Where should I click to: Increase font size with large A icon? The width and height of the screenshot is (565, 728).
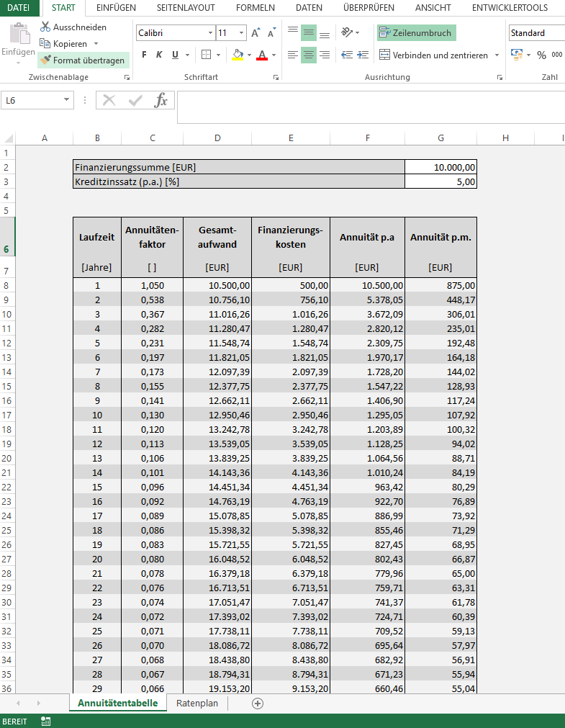[256, 33]
